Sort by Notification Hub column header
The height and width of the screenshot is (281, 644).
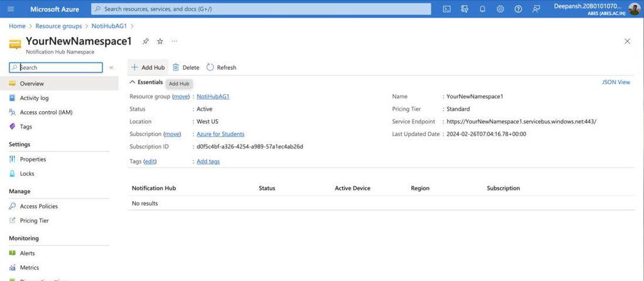click(x=153, y=188)
